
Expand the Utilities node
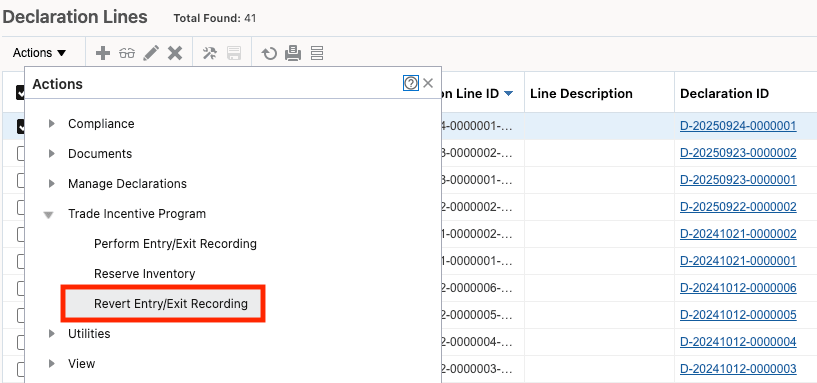(51, 333)
